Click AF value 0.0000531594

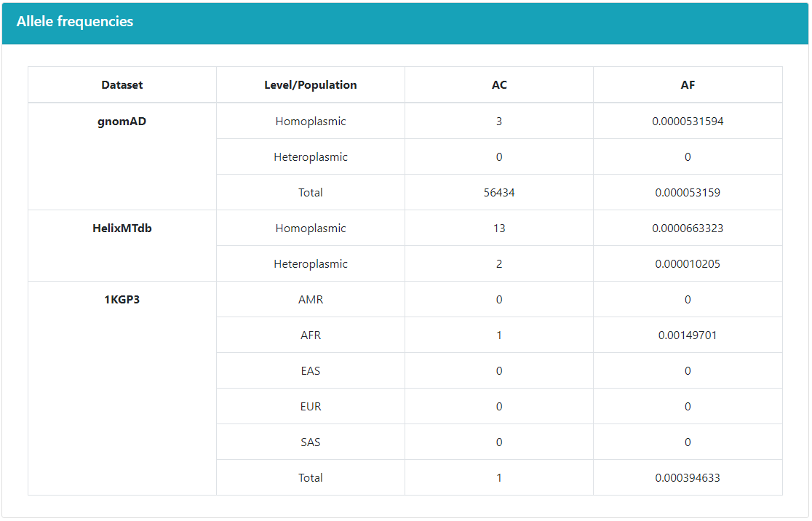pyautogui.click(x=688, y=122)
